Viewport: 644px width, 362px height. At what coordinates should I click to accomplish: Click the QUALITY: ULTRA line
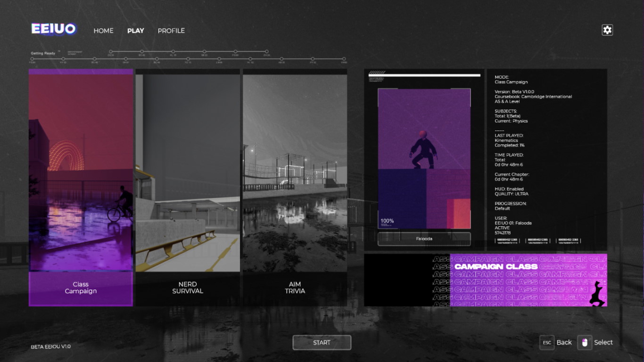coord(512,194)
